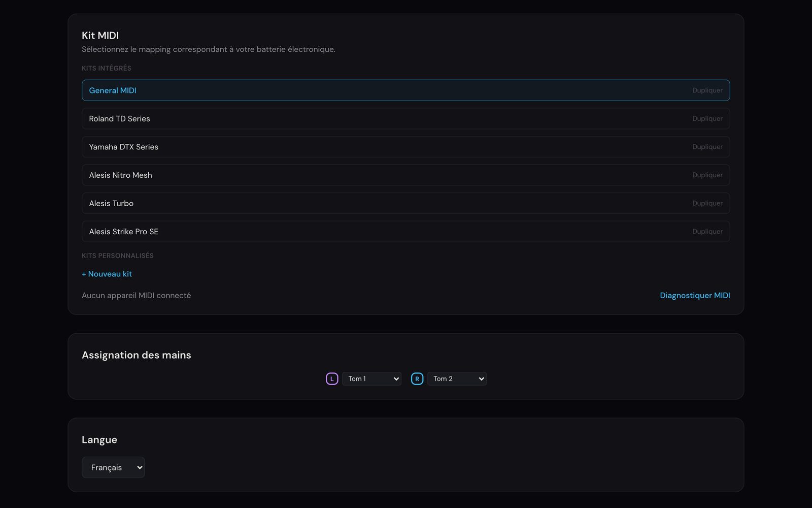Click the purple L hand badge
This screenshot has width=812, height=508.
pos(332,378)
